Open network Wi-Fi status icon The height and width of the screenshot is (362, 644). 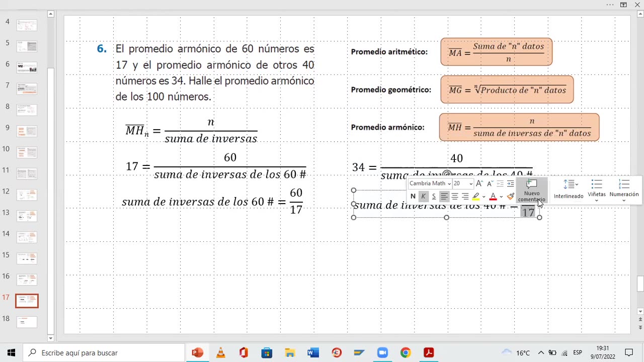point(565,353)
